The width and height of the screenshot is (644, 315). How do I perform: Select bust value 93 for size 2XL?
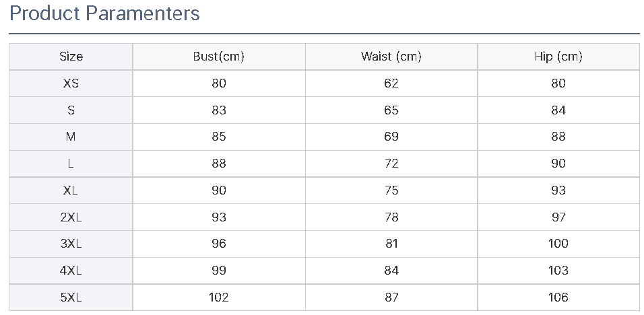tap(219, 217)
